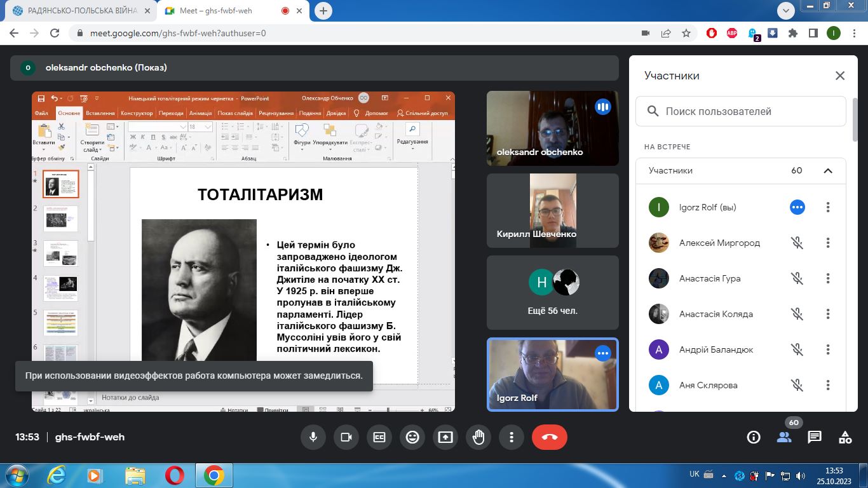Open activities icon at bottom right

click(845, 437)
